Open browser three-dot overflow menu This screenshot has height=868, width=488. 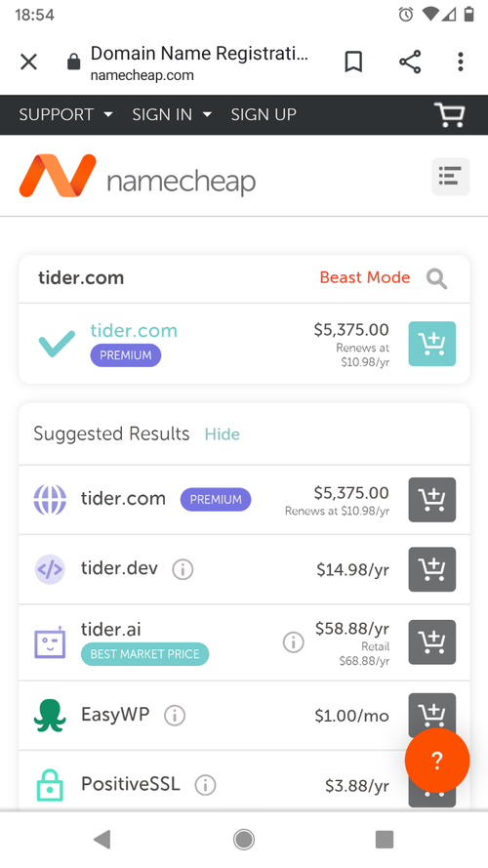pos(460,62)
